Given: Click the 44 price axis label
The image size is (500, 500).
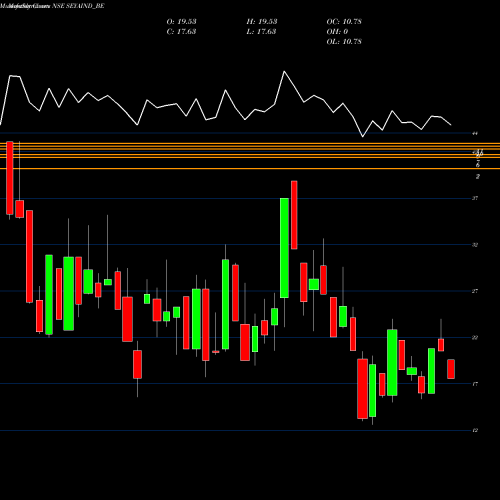Looking at the screenshot, I should [x=475, y=133].
